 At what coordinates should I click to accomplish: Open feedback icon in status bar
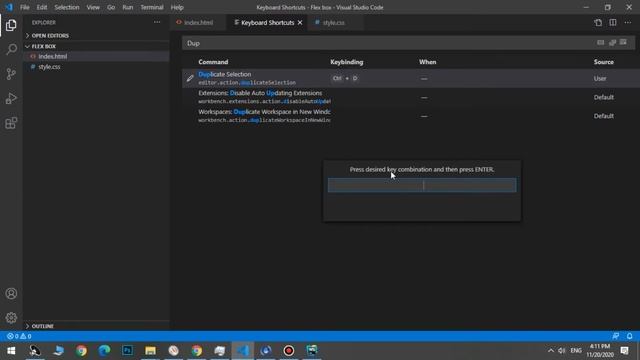(616, 336)
